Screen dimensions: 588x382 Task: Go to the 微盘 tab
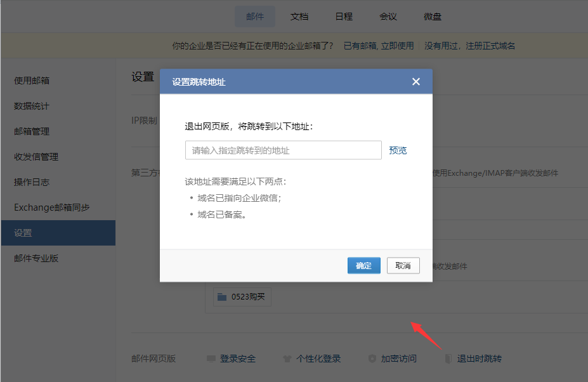[433, 16]
